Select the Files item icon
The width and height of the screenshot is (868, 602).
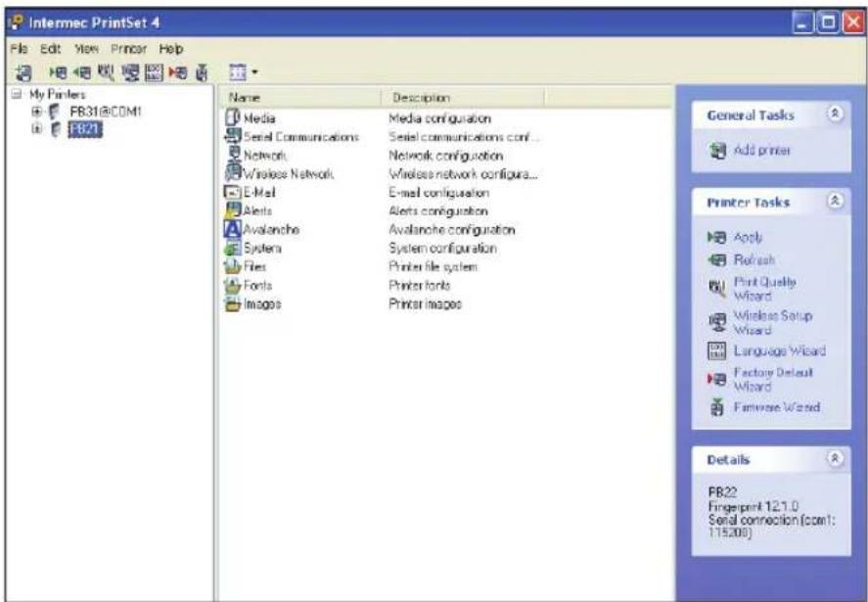[232, 266]
